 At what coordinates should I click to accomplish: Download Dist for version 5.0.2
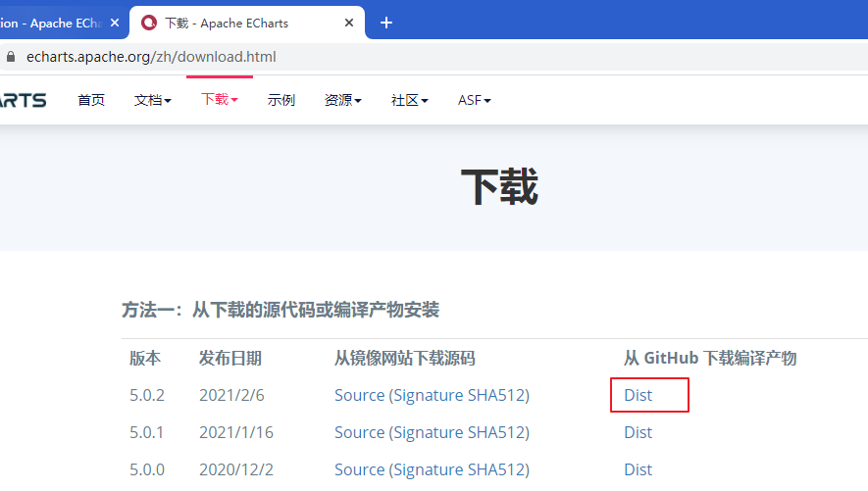click(x=638, y=395)
